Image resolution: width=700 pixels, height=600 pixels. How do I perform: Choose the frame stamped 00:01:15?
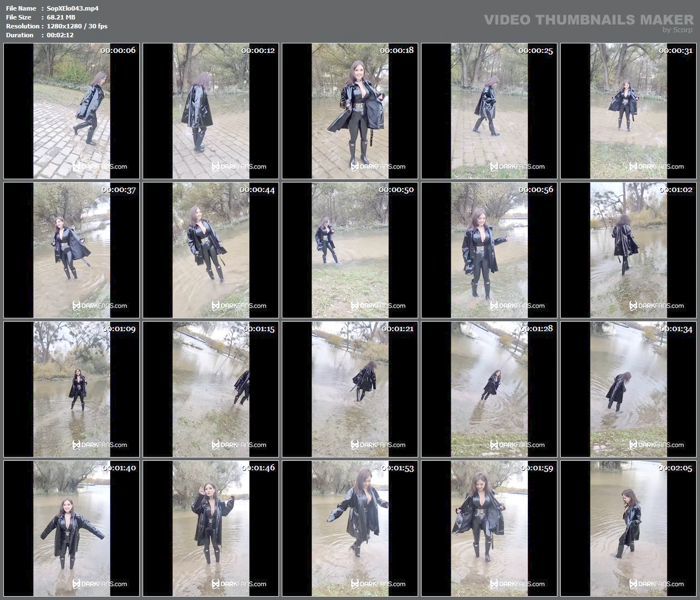click(211, 390)
